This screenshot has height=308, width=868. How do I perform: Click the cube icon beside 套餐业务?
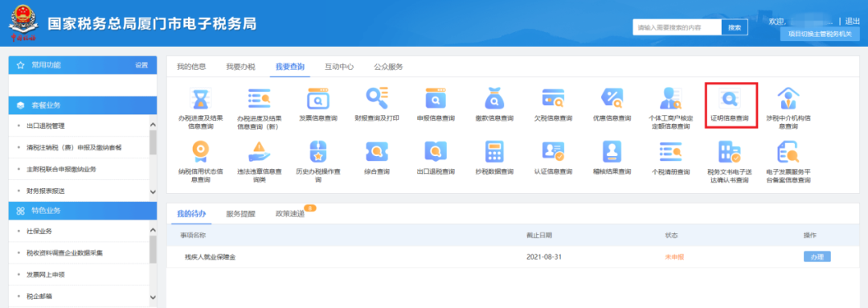click(20, 105)
